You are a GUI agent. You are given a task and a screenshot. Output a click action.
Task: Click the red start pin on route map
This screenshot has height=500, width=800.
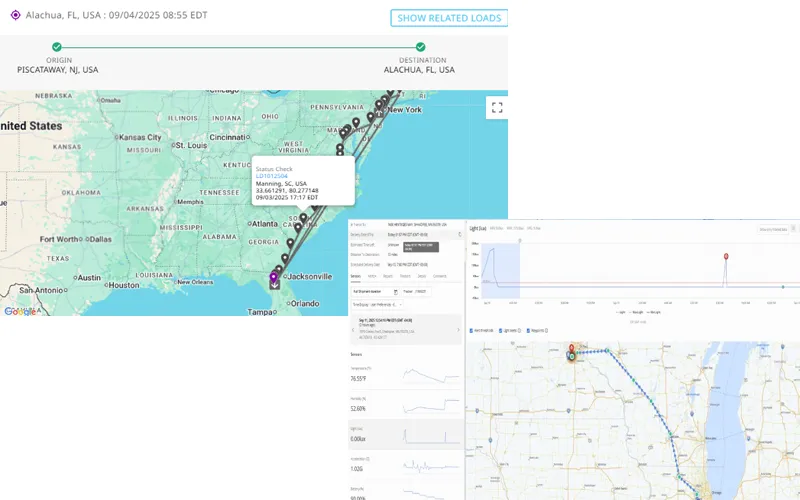(x=571, y=349)
